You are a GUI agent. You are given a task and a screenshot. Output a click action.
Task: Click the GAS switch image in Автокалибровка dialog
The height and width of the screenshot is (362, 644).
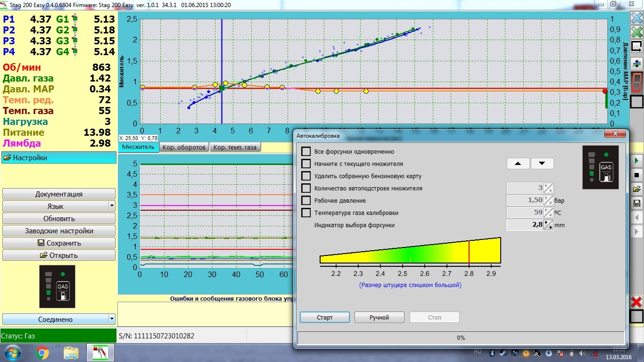[601, 167]
